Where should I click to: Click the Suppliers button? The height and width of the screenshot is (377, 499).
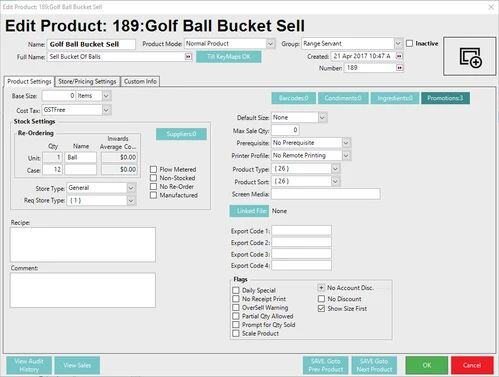pyautogui.click(x=181, y=134)
